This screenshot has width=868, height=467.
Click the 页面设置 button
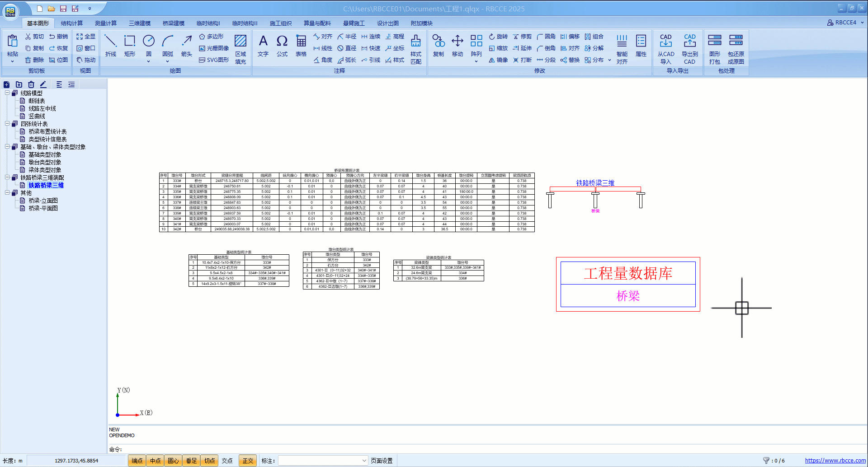point(382,461)
